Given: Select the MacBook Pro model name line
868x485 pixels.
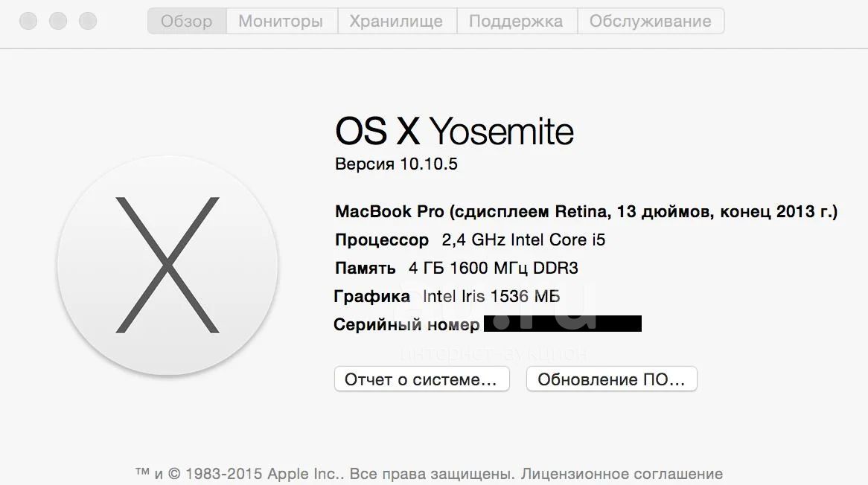Looking at the screenshot, I should pyautogui.click(x=586, y=211).
